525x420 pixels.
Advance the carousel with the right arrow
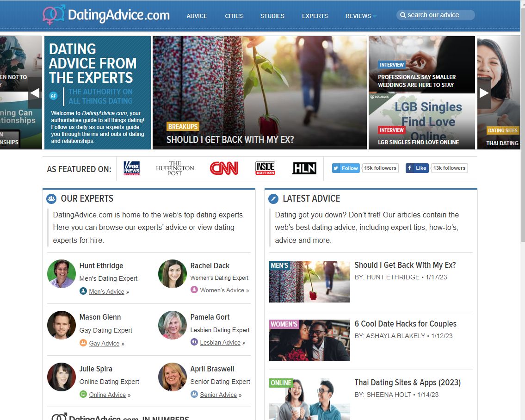[484, 92]
